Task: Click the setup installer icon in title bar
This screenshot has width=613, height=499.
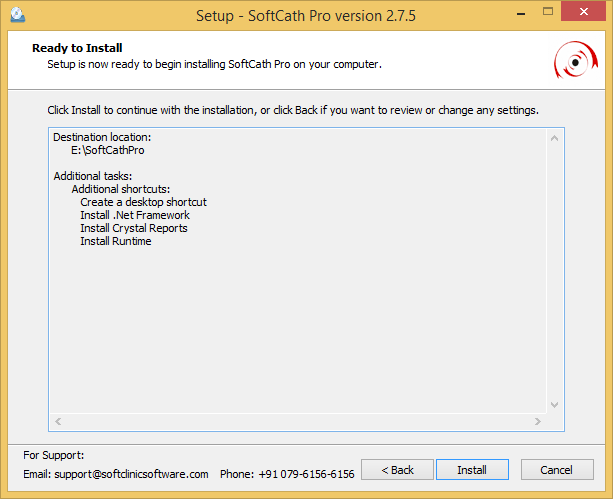Action: click(17, 16)
